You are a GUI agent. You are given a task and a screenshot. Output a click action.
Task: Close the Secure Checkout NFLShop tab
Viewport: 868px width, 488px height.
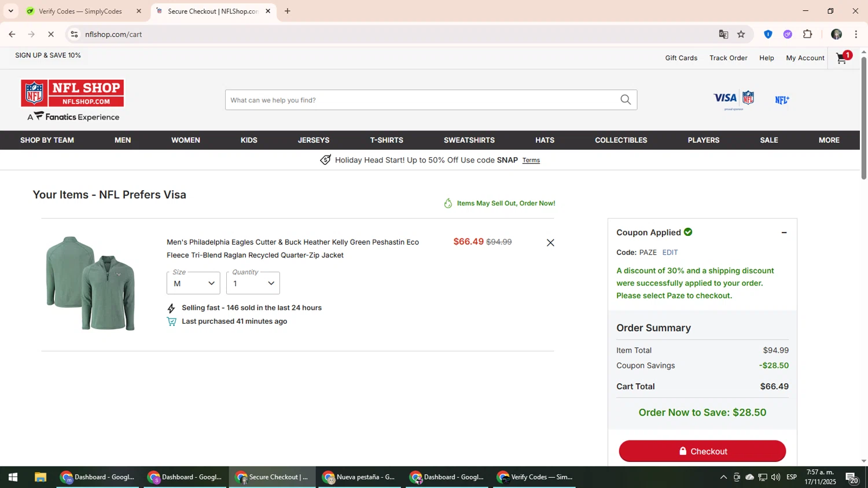pos(268,11)
